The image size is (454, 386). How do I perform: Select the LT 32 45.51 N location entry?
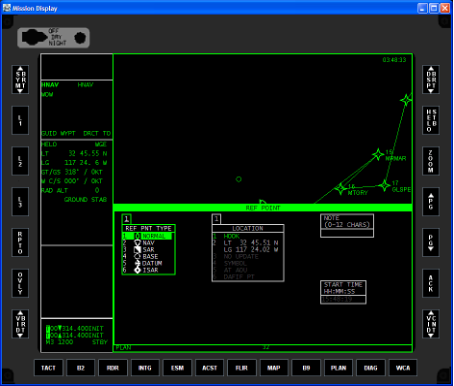point(248,246)
